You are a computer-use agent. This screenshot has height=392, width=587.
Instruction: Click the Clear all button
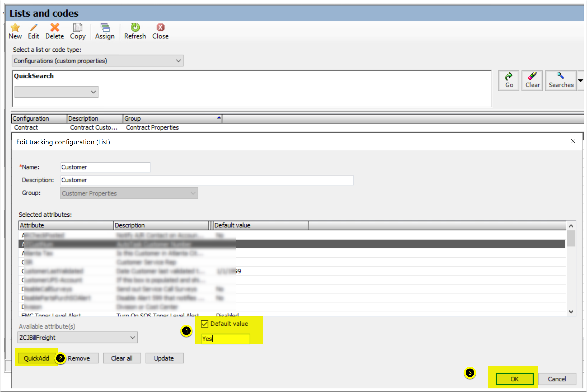click(122, 358)
